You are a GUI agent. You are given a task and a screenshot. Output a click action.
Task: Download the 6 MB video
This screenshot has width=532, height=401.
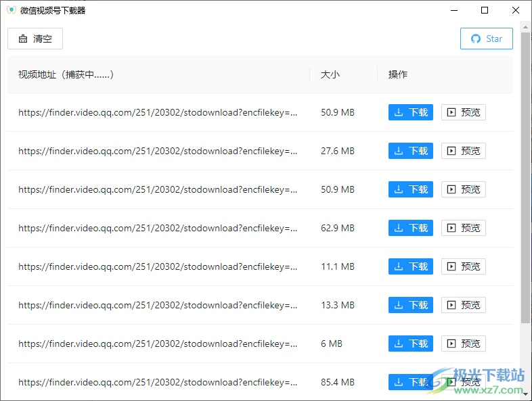coord(411,344)
